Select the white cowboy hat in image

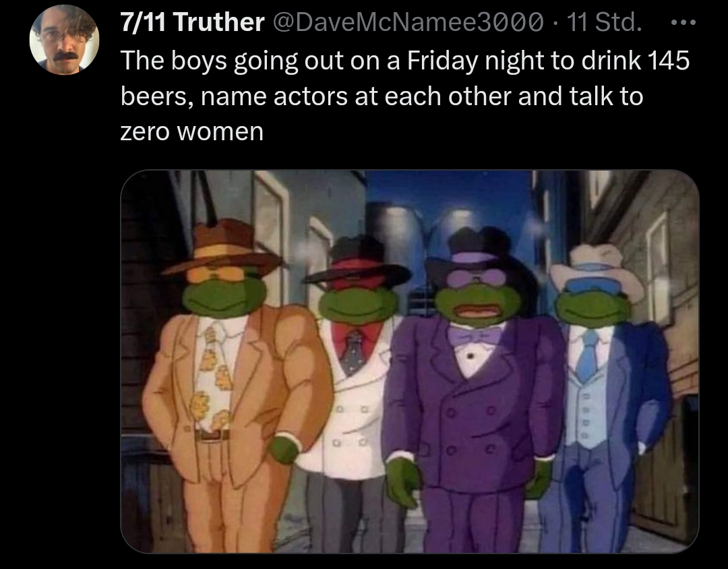[597, 270]
